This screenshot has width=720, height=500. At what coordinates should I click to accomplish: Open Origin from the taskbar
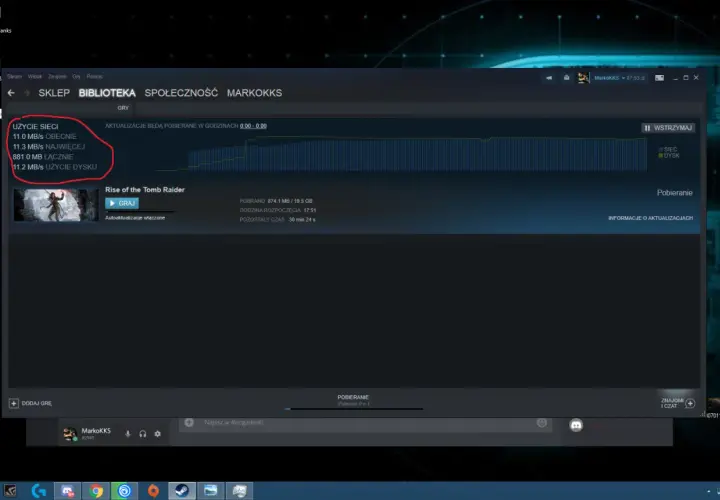coord(153,491)
